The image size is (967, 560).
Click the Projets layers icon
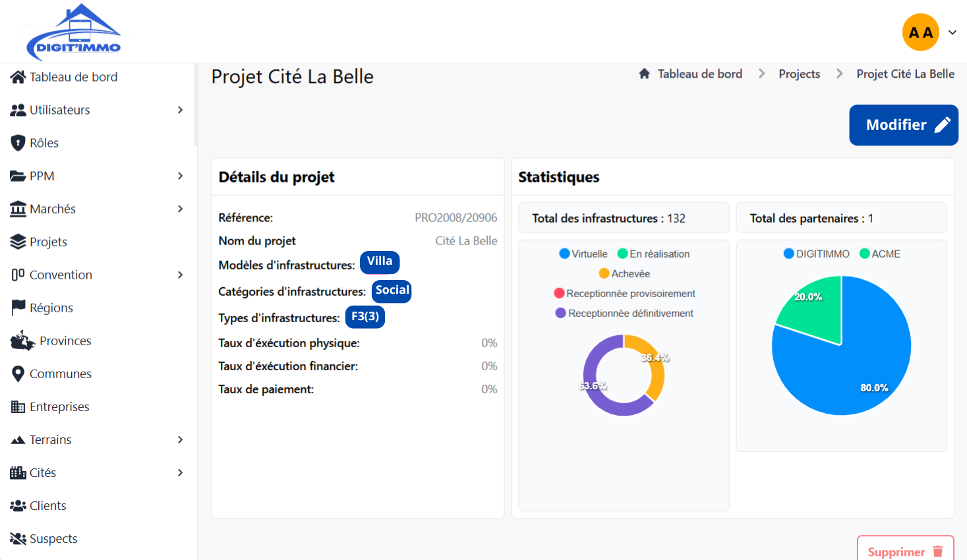(x=18, y=242)
